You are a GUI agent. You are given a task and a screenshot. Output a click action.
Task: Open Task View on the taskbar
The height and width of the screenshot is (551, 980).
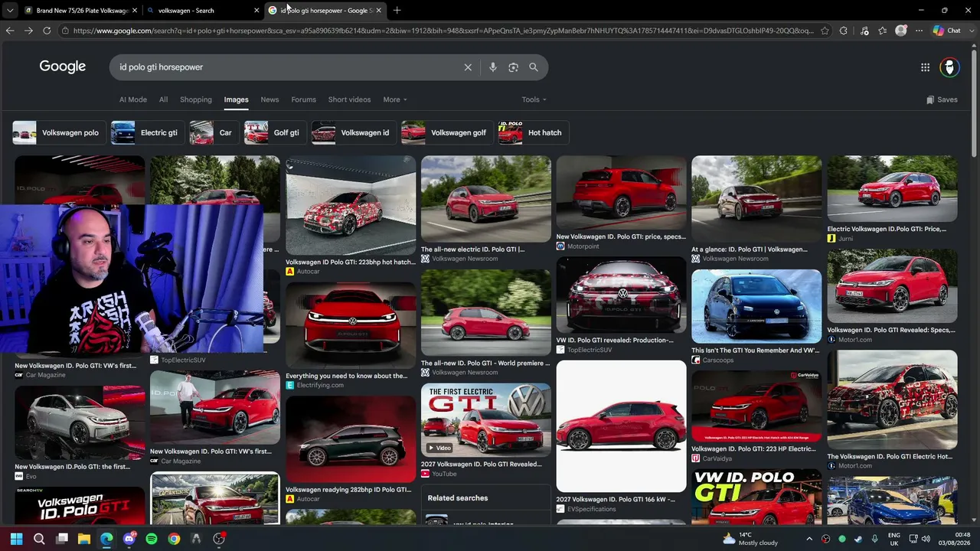coord(62,539)
